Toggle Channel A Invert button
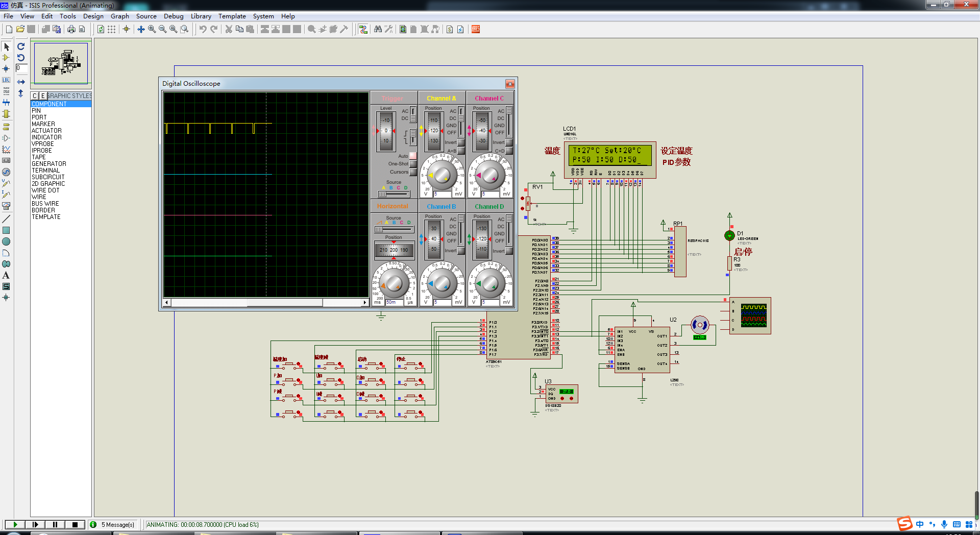This screenshot has height=535, width=980. coord(461,142)
